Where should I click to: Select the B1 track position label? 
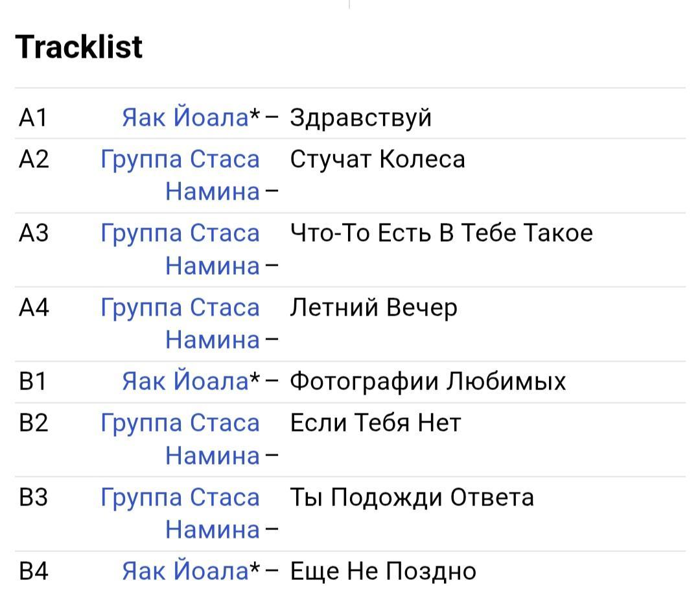pyautogui.click(x=34, y=381)
